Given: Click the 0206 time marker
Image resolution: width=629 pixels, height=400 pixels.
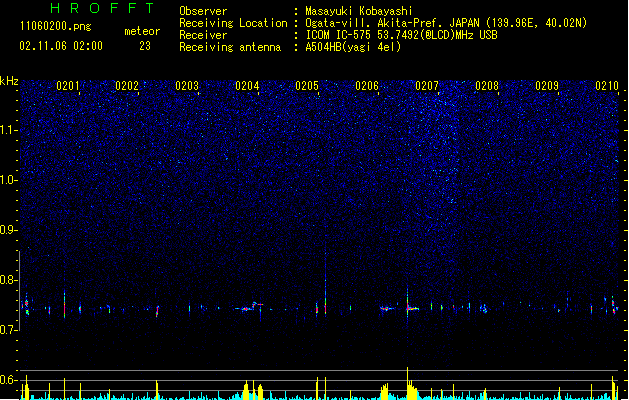Looking at the screenshot, I should pyautogui.click(x=367, y=85).
